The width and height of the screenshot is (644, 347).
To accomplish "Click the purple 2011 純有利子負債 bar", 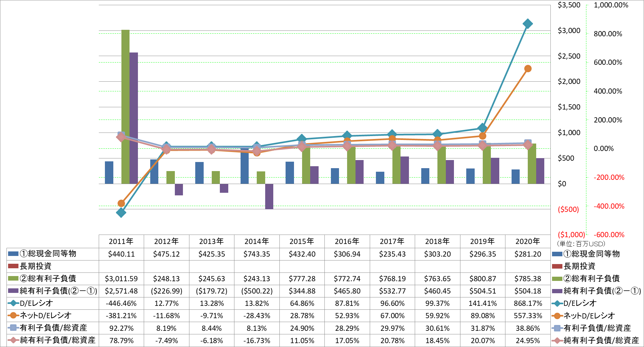I will coord(134,118).
